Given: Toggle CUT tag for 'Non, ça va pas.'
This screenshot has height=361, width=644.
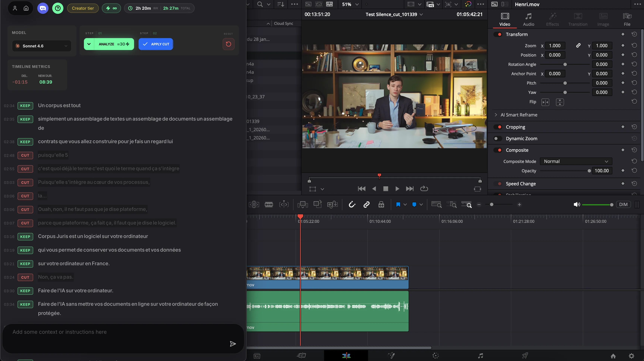Looking at the screenshot, I should 25,277.
